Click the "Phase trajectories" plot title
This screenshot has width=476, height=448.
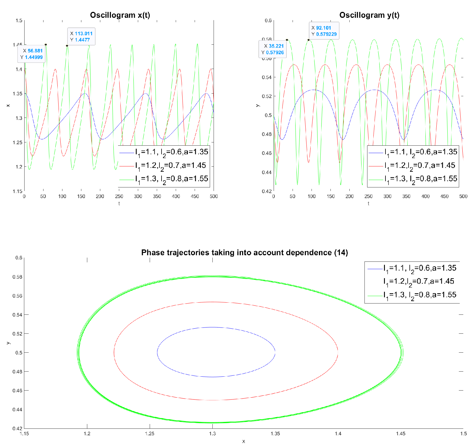tap(244, 253)
